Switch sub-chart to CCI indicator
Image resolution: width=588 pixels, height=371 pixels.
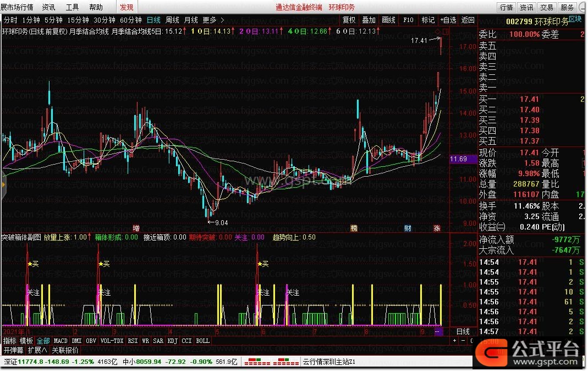click(186, 341)
